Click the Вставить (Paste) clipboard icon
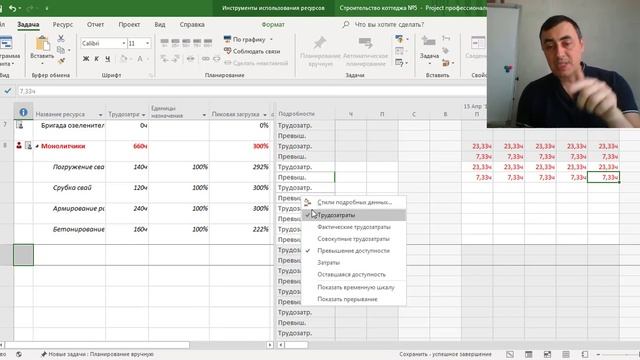Image resolution: width=640 pixels, height=360 pixels. [42, 43]
